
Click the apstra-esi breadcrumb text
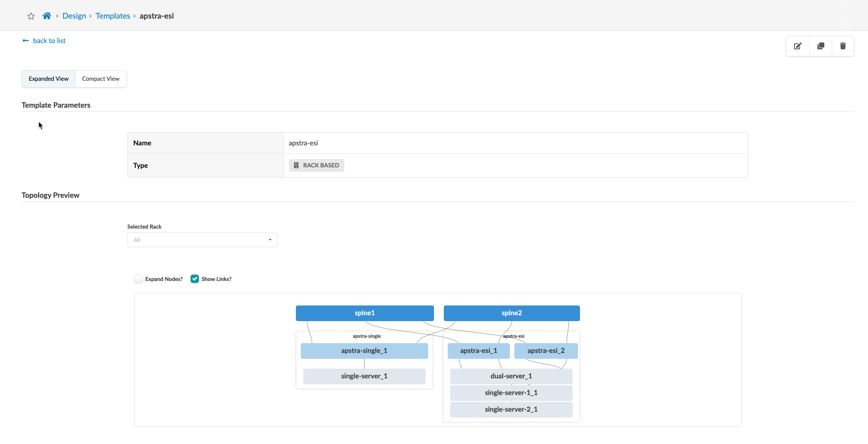pyautogui.click(x=157, y=16)
